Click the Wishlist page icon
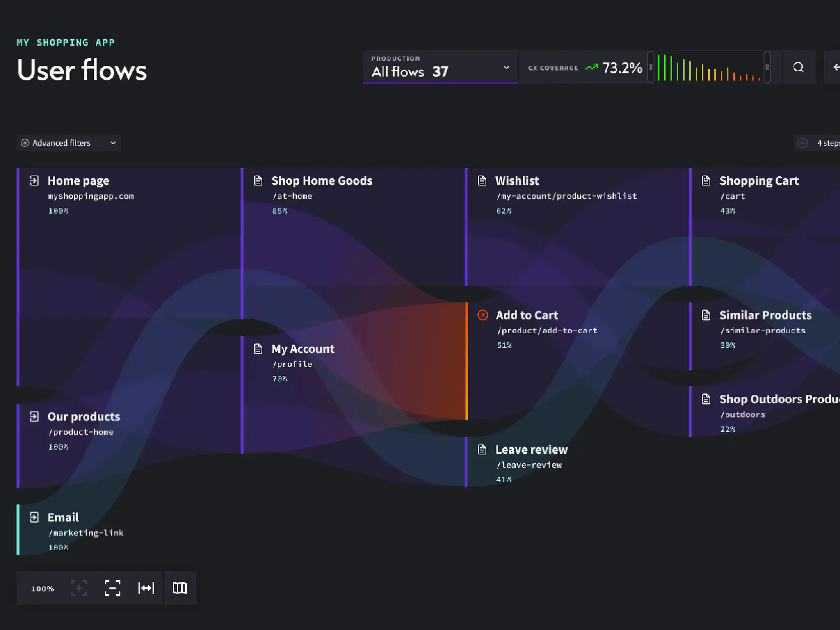 click(482, 180)
